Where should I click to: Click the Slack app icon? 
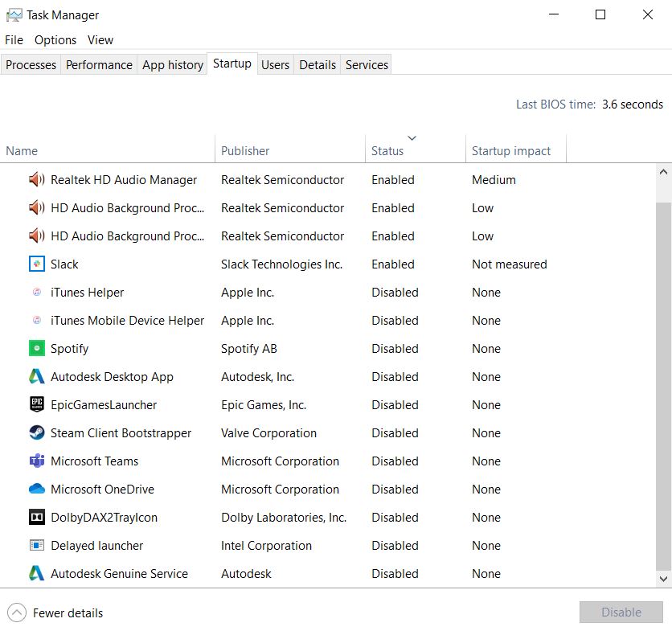click(36, 264)
